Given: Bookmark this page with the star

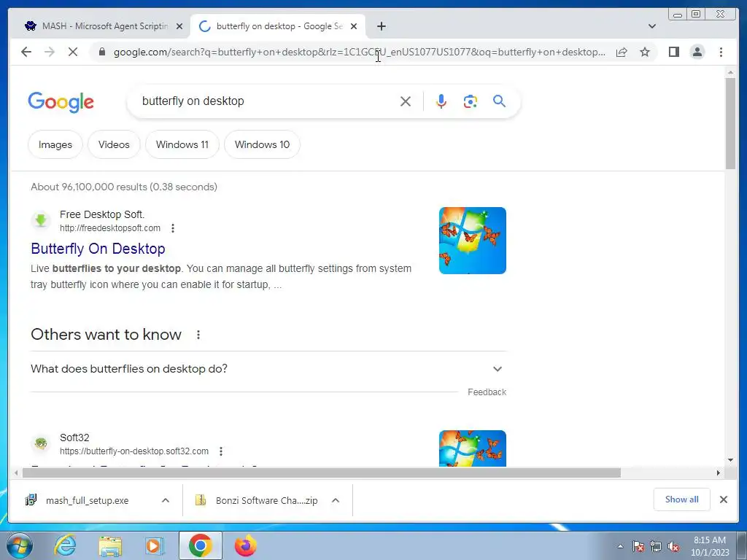Looking at the screenshot, I should coord(645,52).
